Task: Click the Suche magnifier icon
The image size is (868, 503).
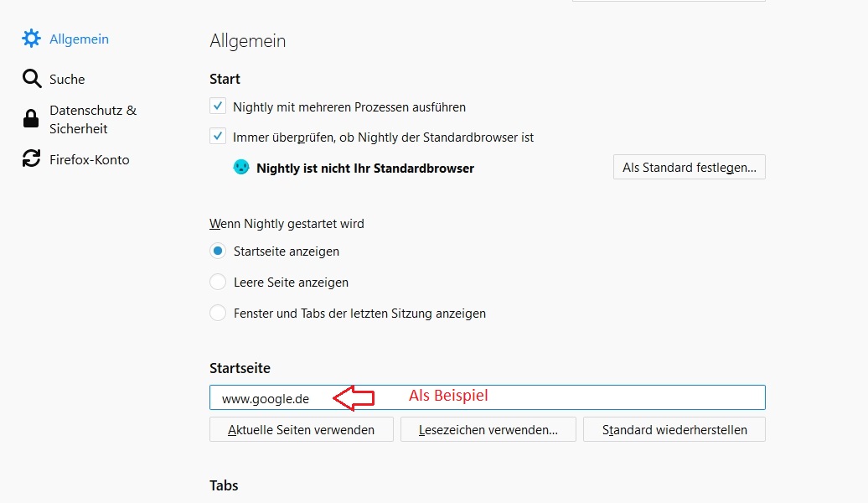Action: coord(31,79)
